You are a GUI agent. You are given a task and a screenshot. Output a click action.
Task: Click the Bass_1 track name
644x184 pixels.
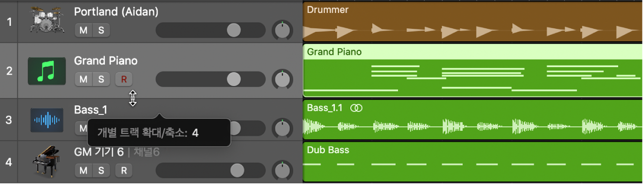pos(91,110)
